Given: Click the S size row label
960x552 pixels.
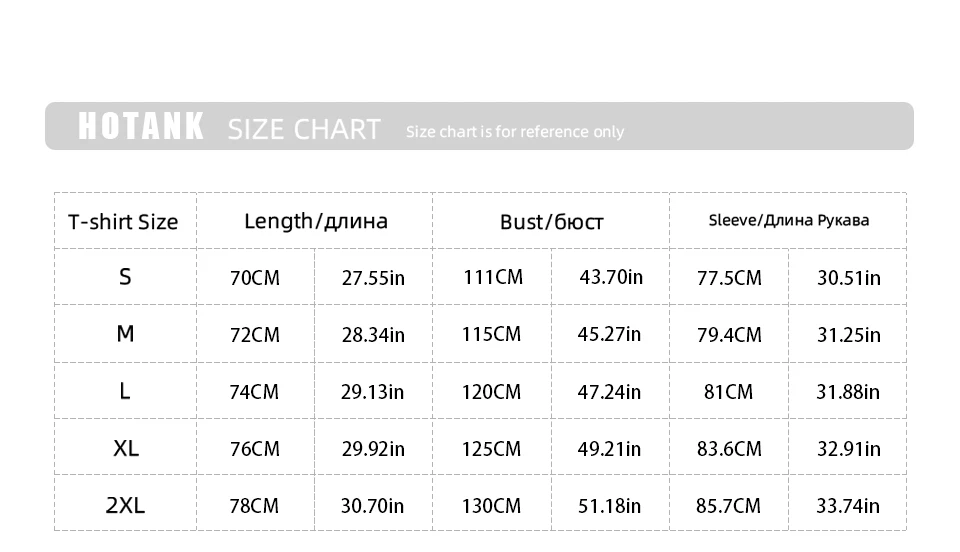Looking at the screenshot, I should tap(125, 277).
